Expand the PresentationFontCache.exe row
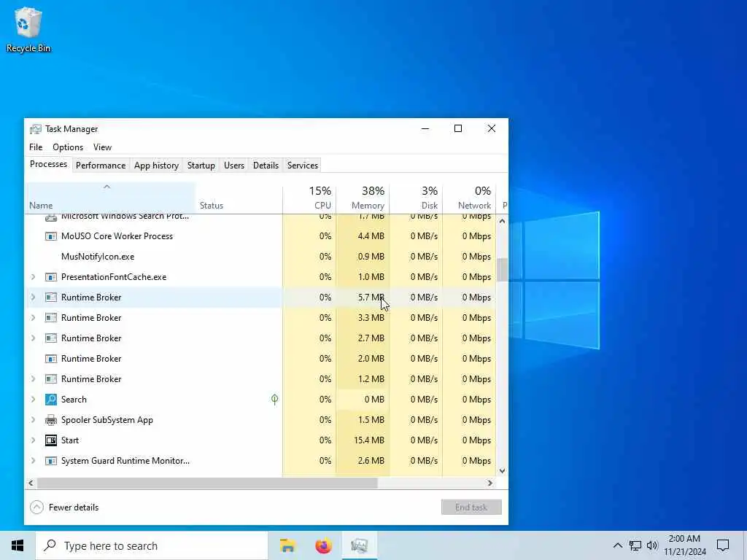747x560 pixels. [x=33, y=277]
